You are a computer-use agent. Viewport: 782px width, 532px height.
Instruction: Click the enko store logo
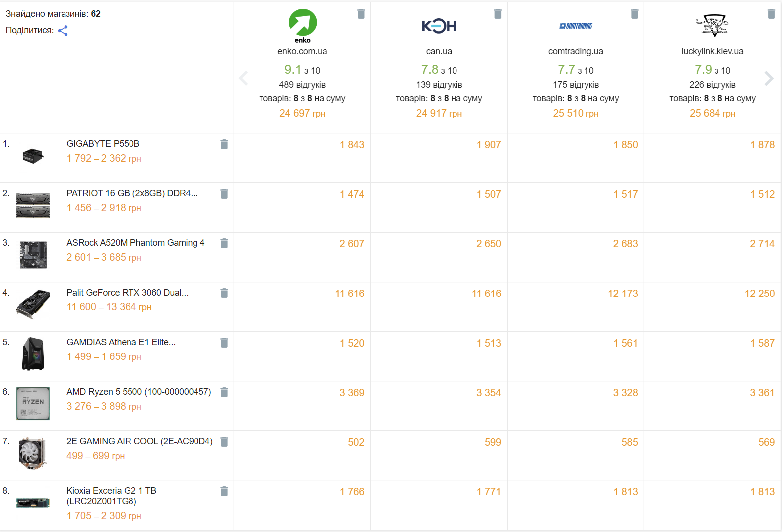point(303,26)
